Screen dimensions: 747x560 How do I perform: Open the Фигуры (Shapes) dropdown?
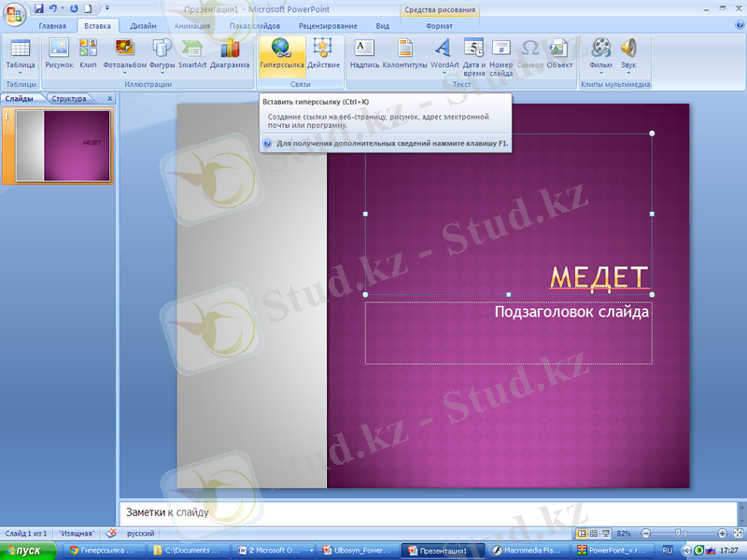162,74
